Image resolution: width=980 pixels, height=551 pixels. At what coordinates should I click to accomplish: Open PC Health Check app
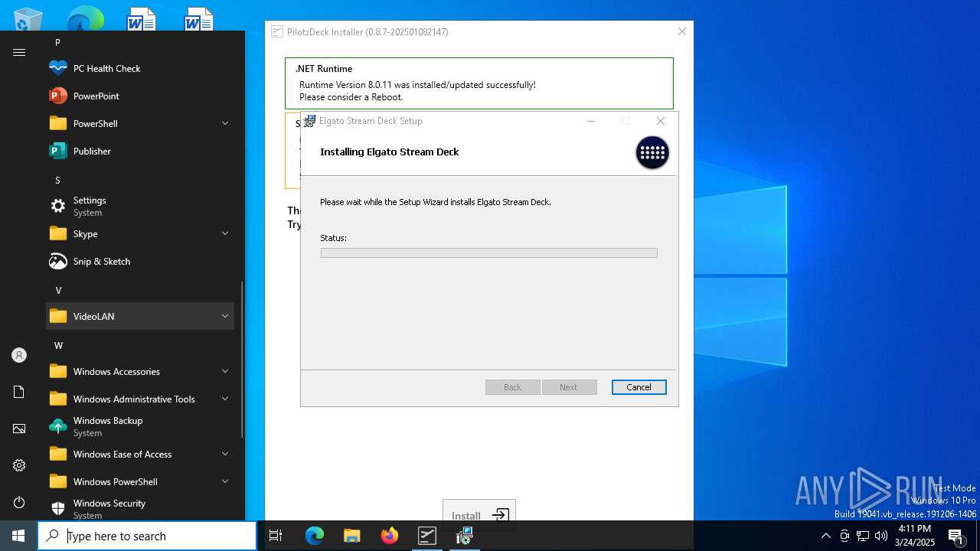click(x=140, y=68)
